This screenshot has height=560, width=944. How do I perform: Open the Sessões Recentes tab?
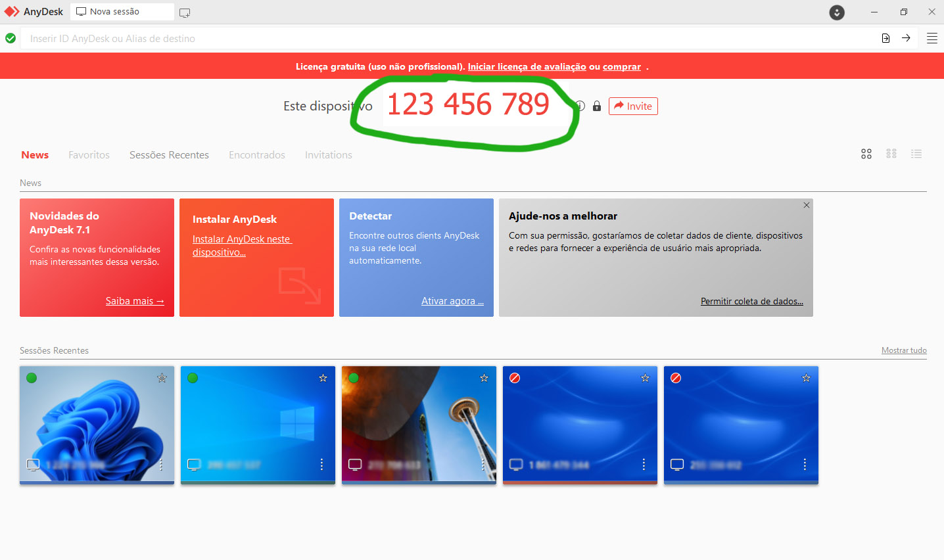pos(169,155)
